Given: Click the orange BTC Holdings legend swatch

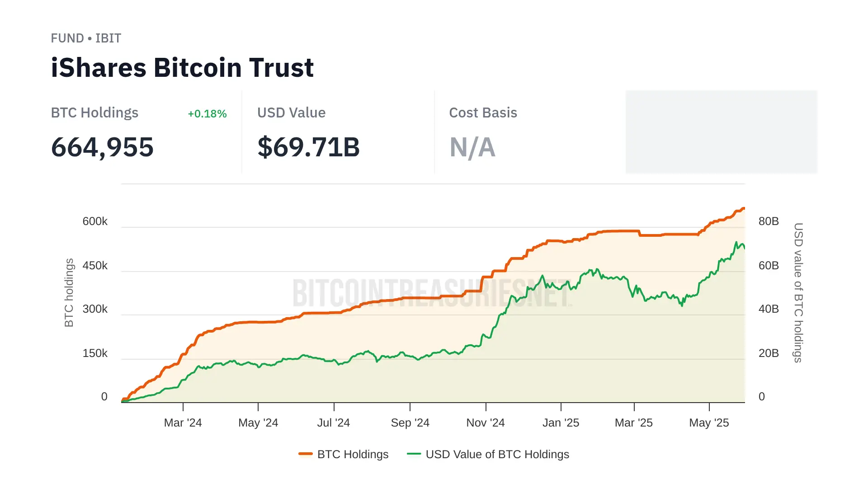Looking at the screenshot, I should tap(306, 454).
